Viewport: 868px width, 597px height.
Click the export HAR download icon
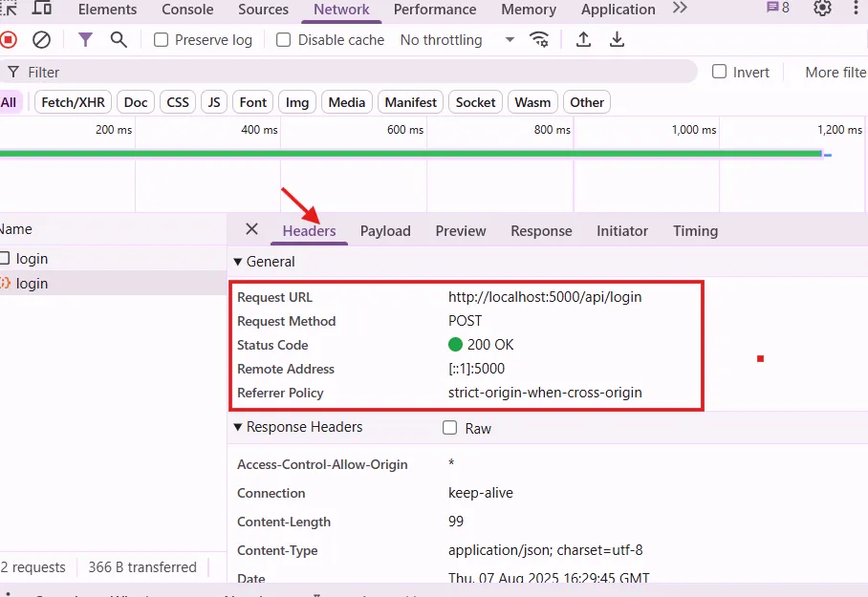pyautogui.click(x=618, y=40)
